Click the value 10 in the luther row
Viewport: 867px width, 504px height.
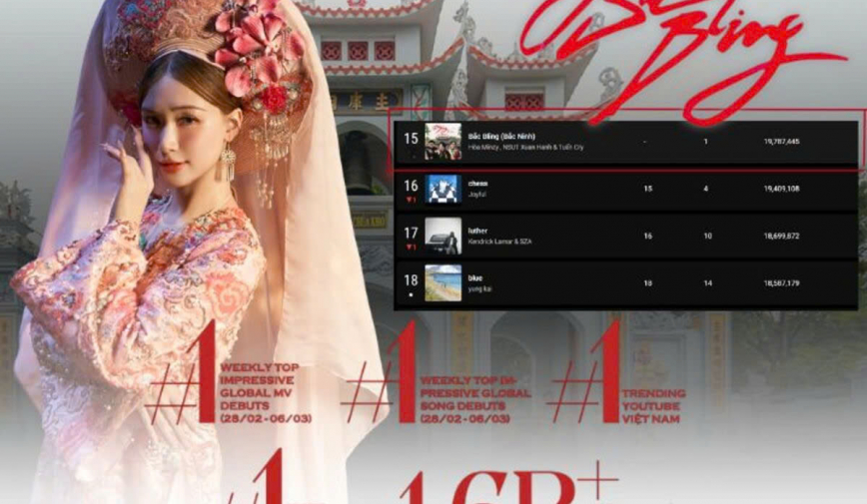708,236
